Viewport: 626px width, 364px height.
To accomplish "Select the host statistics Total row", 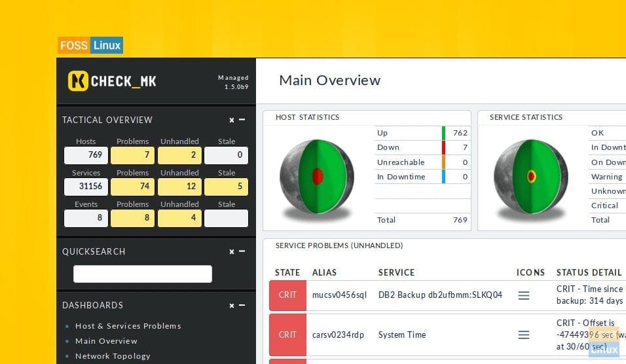I will click(x=422, y=220).
